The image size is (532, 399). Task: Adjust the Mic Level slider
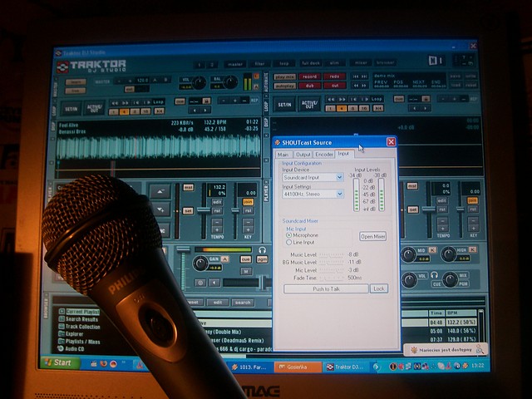[332, 270]
